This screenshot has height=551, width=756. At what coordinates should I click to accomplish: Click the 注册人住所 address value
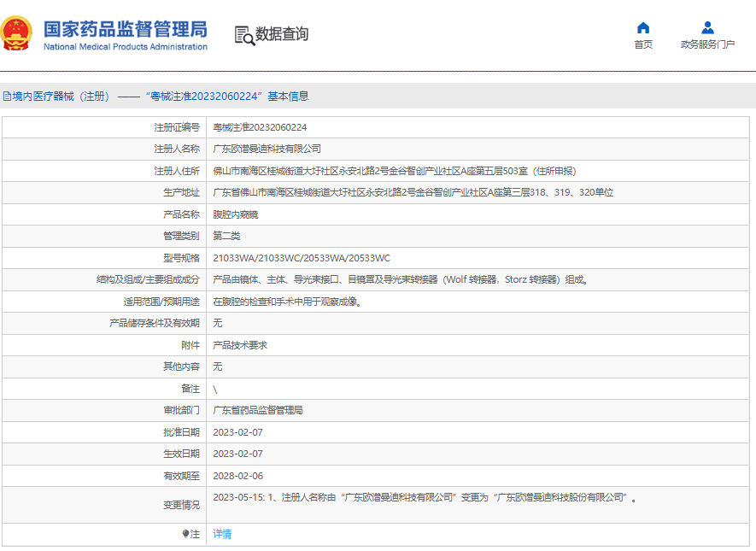coord(395,171)
